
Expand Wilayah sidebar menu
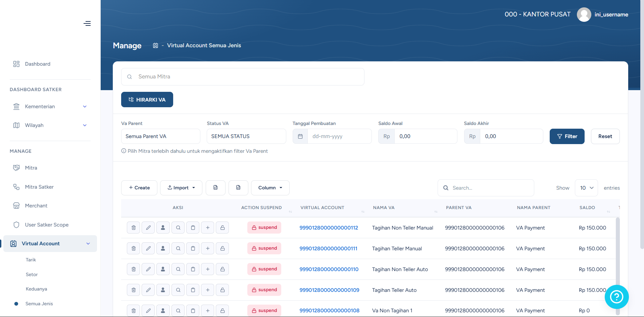(x=50, y=125)
